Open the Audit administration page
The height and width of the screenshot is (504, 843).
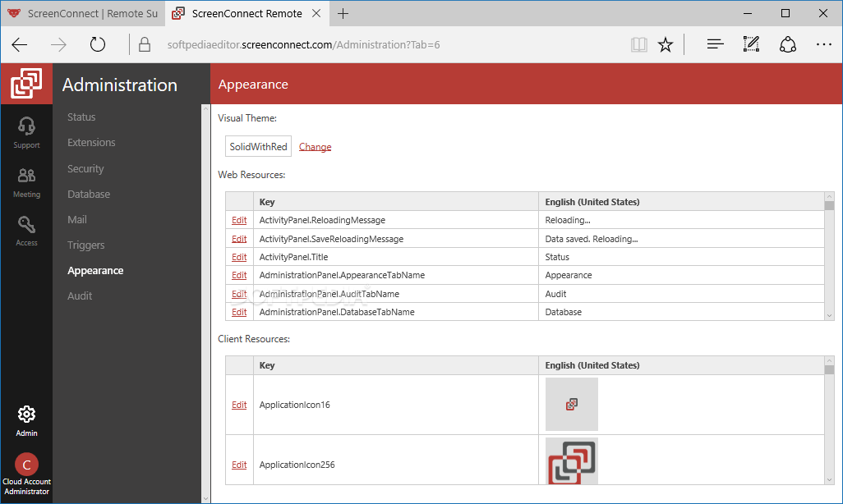point(80,296)
